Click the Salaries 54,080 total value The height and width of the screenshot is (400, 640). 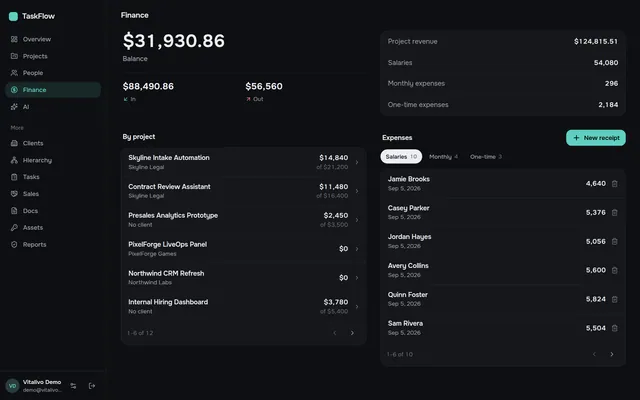606,63
